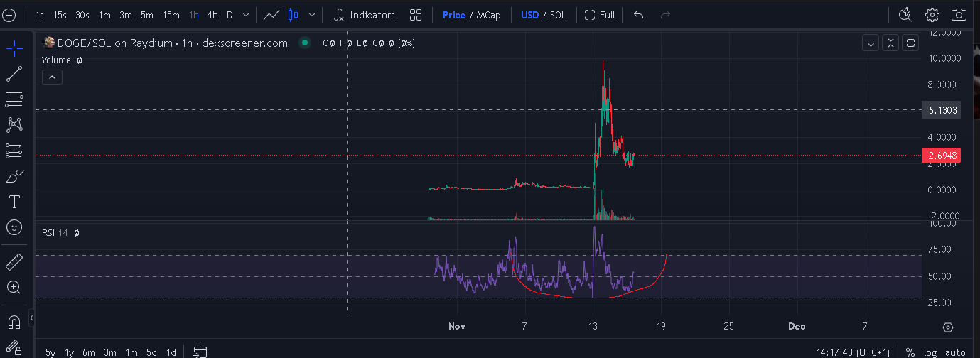Toggle percentage scale
Screen dimensions: 980x358
(x=910, y=352)
